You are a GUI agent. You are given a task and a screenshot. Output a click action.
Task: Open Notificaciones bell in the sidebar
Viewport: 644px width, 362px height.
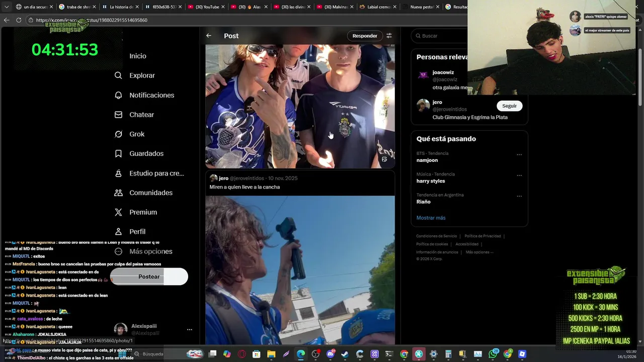point(144,95)
